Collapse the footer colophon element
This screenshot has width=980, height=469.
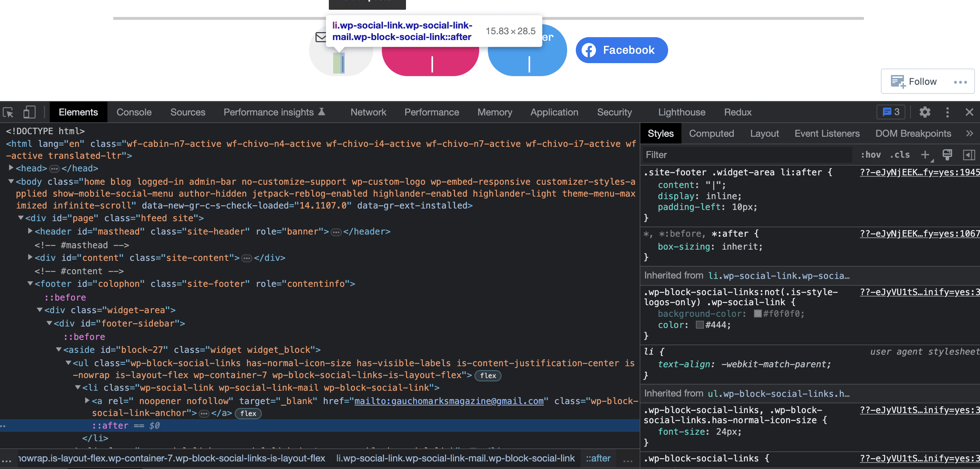pyautogui.click(x=30, y=283)
